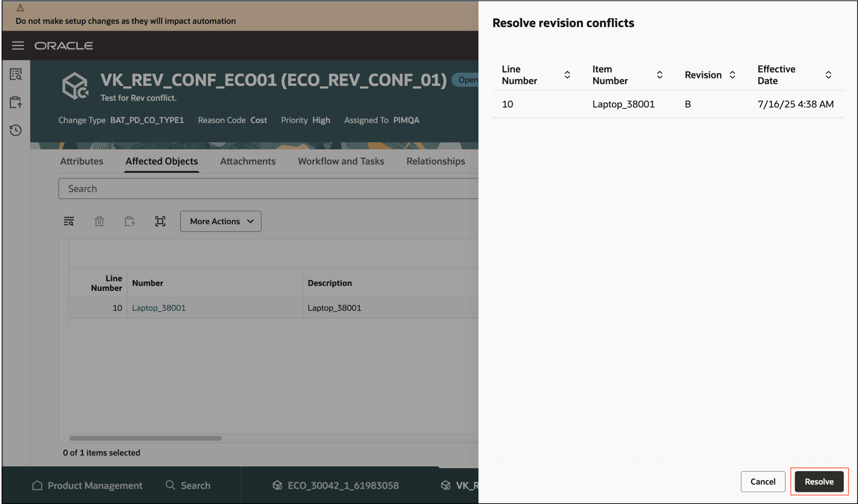Viewport: 858px width, 504px height.
Task: Select the Affected Objects tab
Action: (162, 161)
